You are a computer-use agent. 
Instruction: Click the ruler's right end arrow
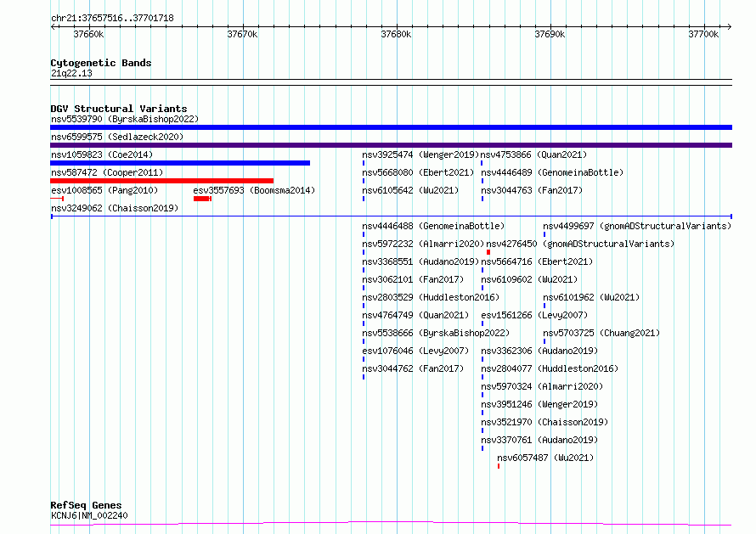point(730,27)
